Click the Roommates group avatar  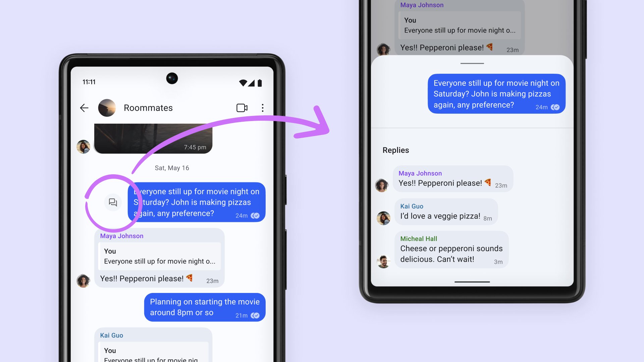[x=109, y=107]
